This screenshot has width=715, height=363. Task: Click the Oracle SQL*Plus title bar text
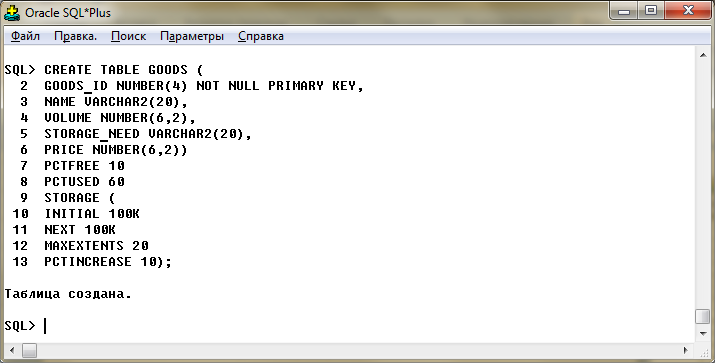coord(68,13)
